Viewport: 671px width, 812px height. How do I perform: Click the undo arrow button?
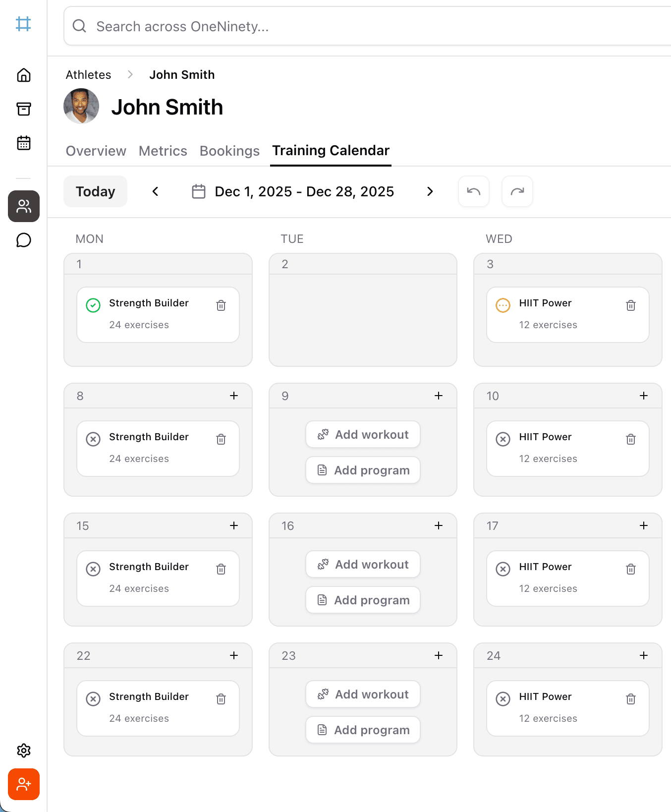(474, 191)
